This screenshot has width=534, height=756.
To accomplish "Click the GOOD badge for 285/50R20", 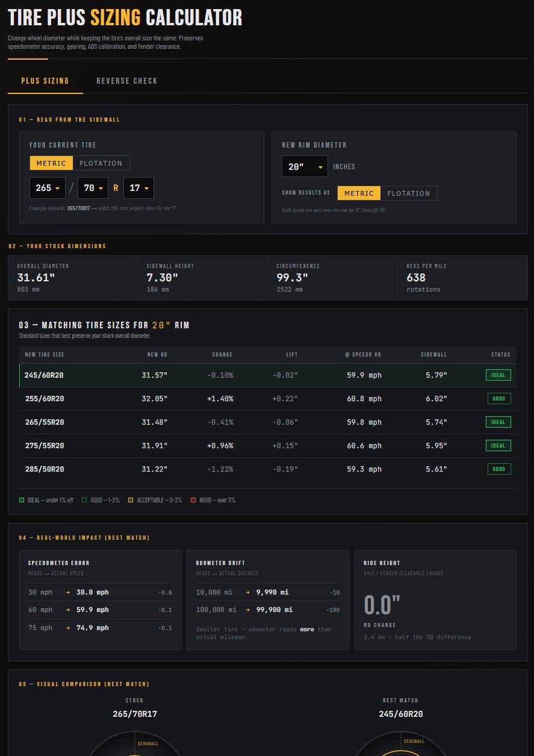I will [x=499, y=469].
